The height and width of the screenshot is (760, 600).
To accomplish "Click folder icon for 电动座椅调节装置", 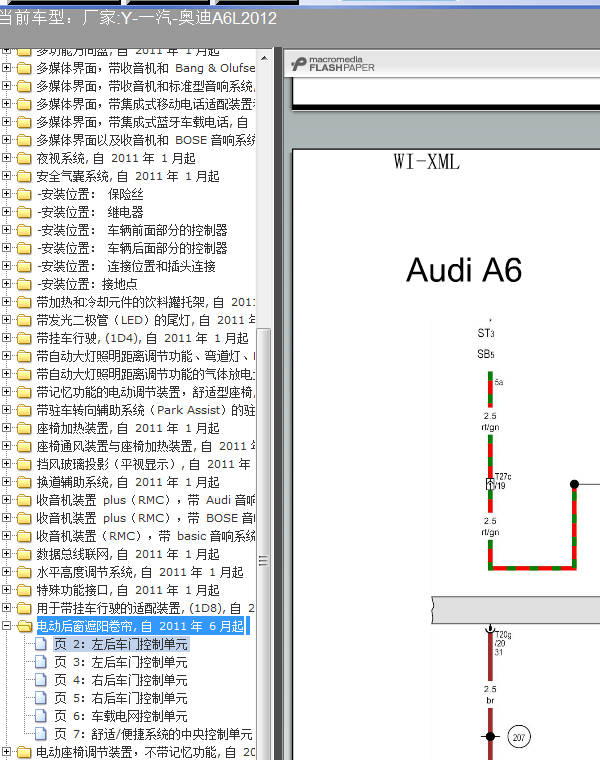I will [x=24, y=752].
